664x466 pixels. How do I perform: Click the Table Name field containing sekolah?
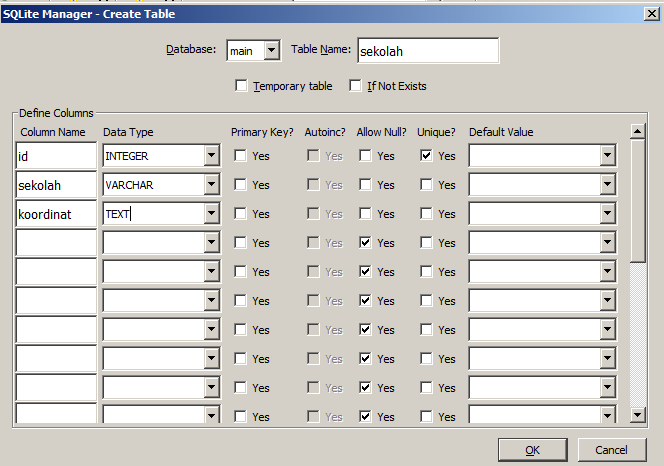point(428,51)
